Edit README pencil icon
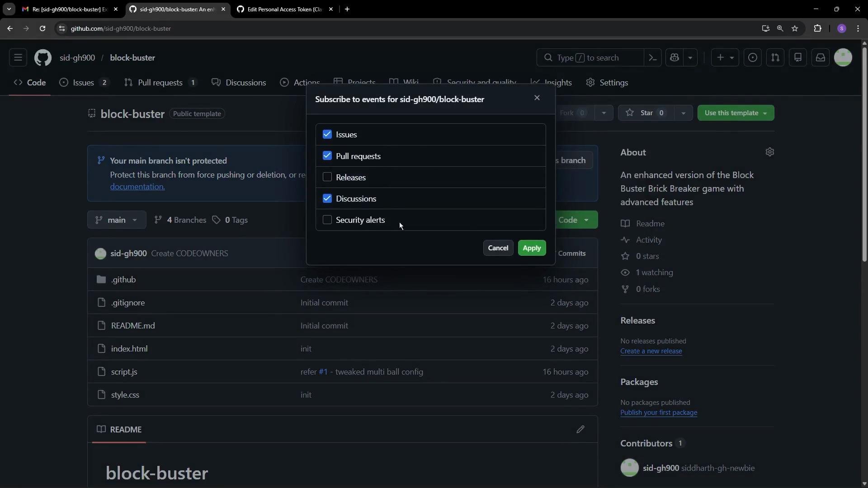This screenshot has width=868, height=488. (x=580, y=429)
